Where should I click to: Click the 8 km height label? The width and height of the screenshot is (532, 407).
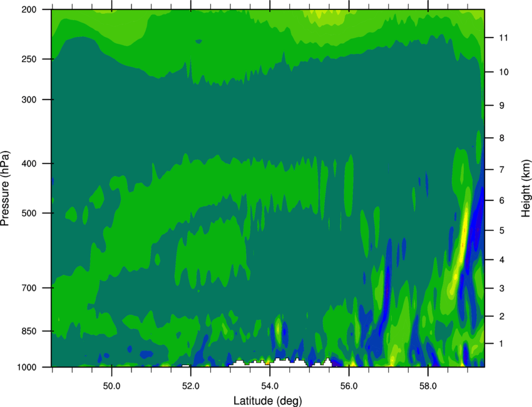click(x=502, y=138)
